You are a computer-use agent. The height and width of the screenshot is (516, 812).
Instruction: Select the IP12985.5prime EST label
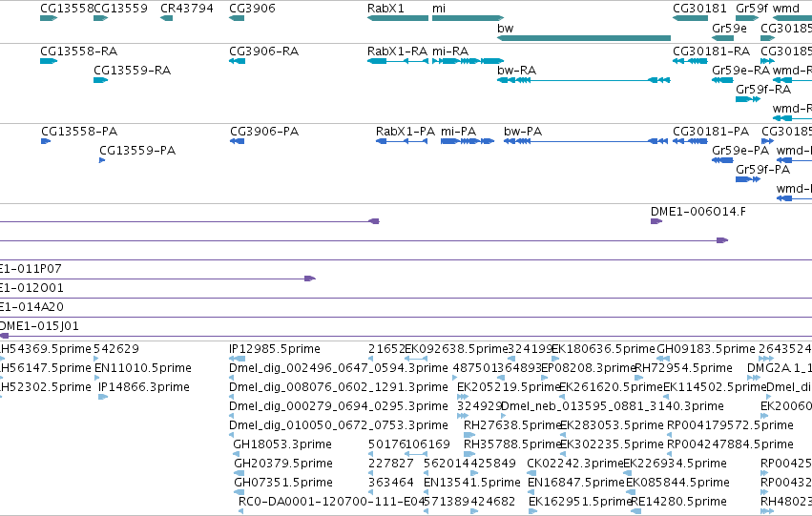tap(275, 349)
